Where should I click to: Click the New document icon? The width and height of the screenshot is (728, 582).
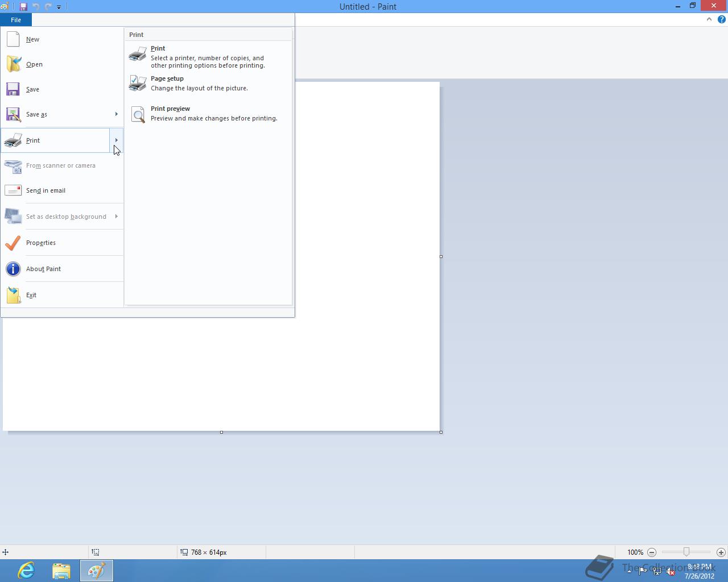[x=13, y=39]
